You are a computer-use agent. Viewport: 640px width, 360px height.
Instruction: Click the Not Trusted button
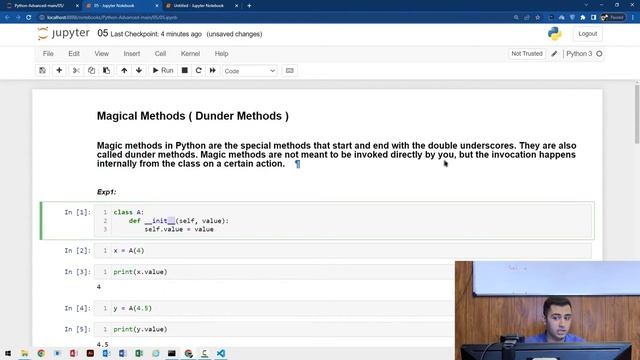click(x=527, y=53)
